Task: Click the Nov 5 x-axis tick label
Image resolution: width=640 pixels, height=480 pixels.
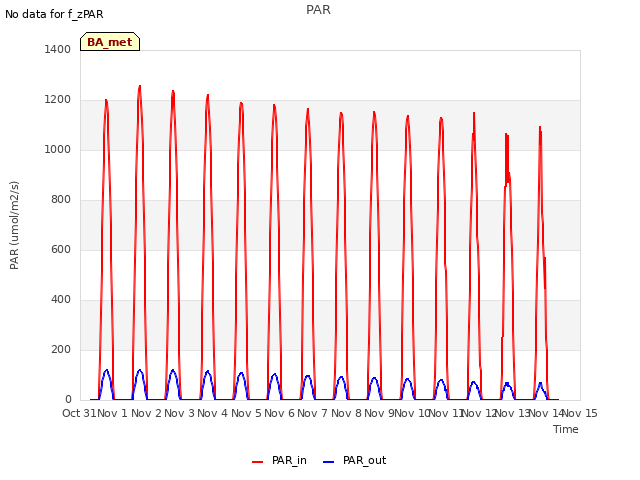Action: tap(246, 413)
